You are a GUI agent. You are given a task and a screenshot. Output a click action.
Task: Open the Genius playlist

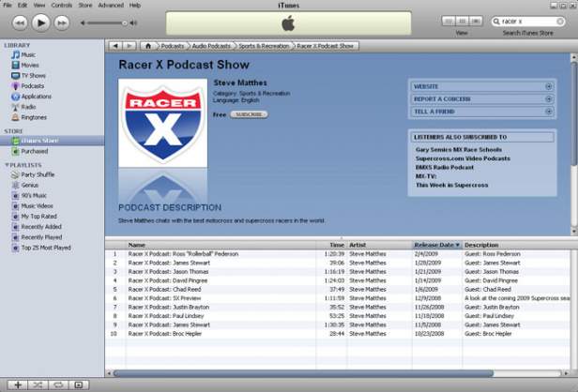tap(25, 185)
